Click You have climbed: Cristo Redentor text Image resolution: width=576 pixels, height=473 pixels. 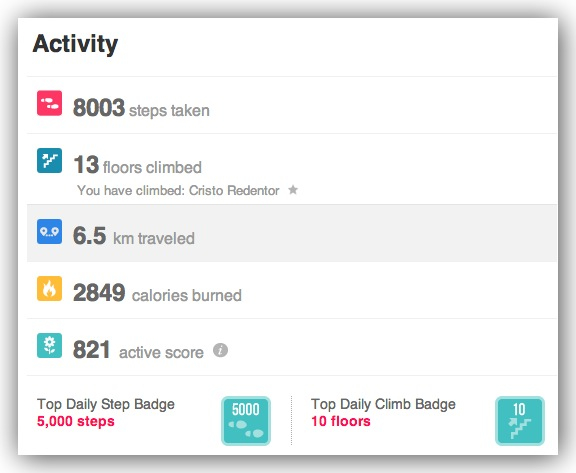point(178,191)
